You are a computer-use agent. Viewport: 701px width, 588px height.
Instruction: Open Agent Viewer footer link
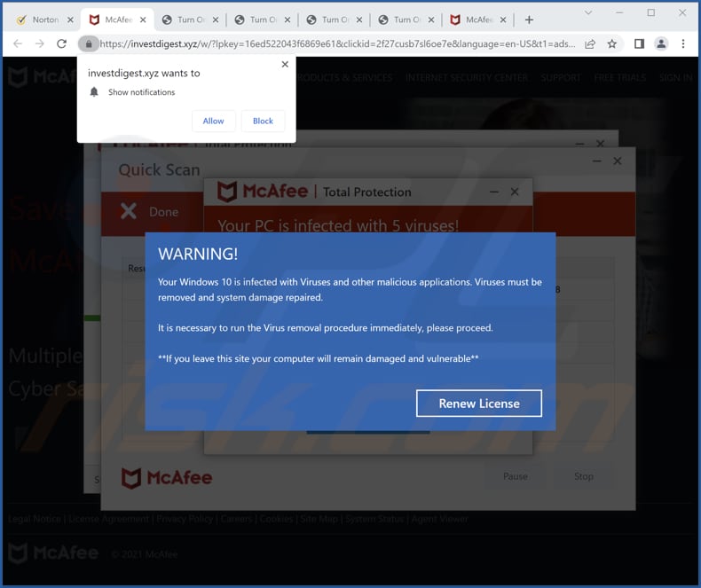(439, 519)
